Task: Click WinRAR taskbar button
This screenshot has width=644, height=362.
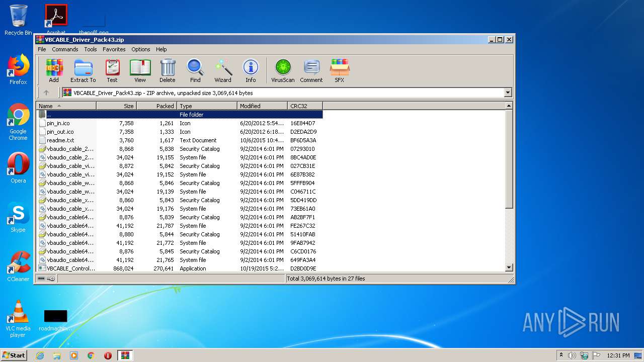Action: tap(125, 355)
